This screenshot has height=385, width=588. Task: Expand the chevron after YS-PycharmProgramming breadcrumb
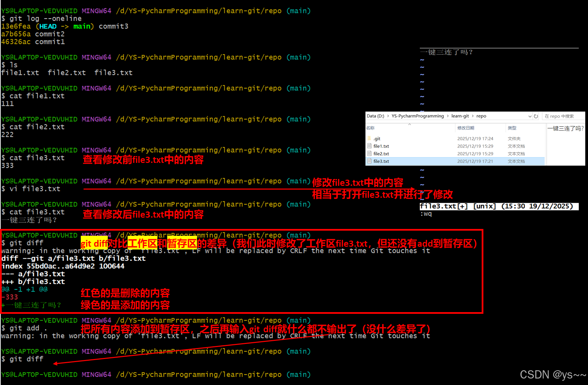coord(447,116)
